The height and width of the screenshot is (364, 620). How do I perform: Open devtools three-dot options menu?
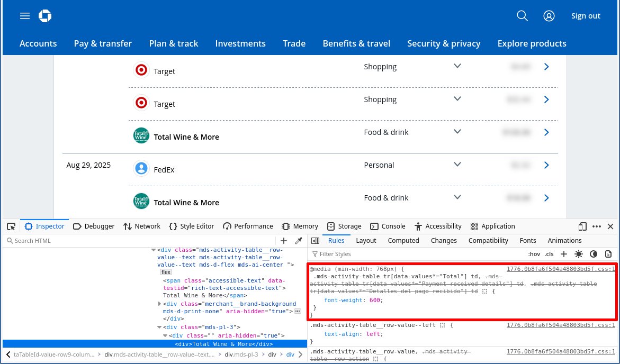(597, 226)
